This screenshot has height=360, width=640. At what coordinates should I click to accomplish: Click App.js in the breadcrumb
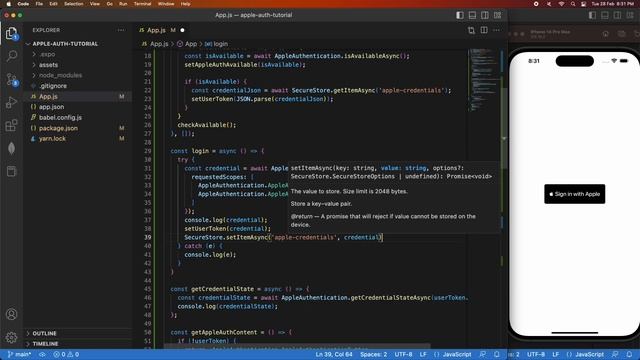pos(159,44)
